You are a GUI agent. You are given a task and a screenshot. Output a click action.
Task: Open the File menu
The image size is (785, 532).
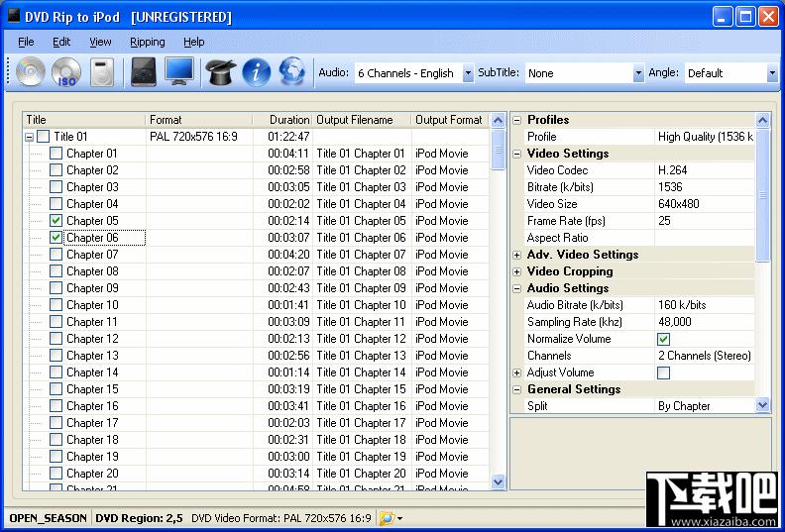pos(26,42)
